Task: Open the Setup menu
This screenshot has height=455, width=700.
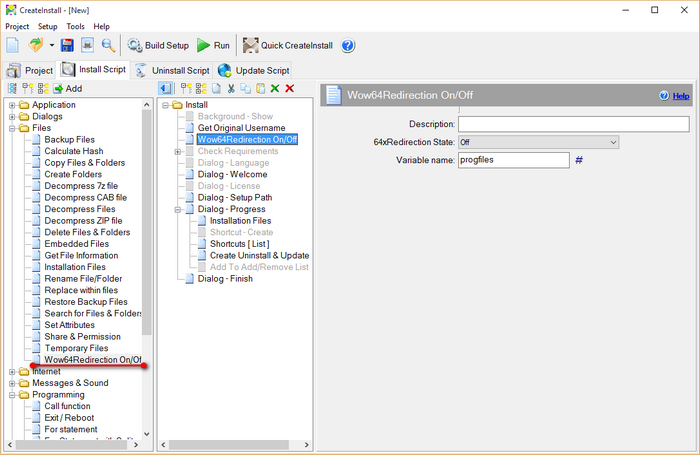Action: pos(47,26)
